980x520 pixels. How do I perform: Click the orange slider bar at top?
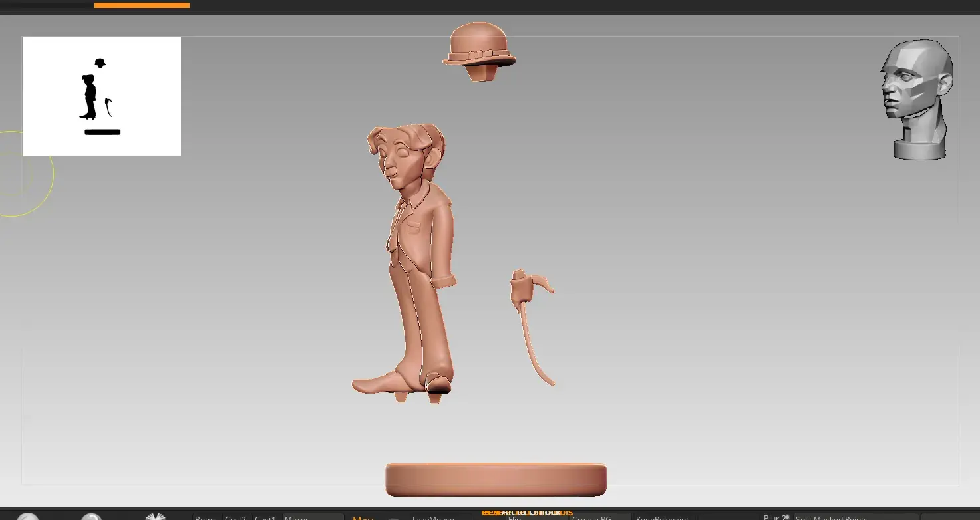[142, 5]
